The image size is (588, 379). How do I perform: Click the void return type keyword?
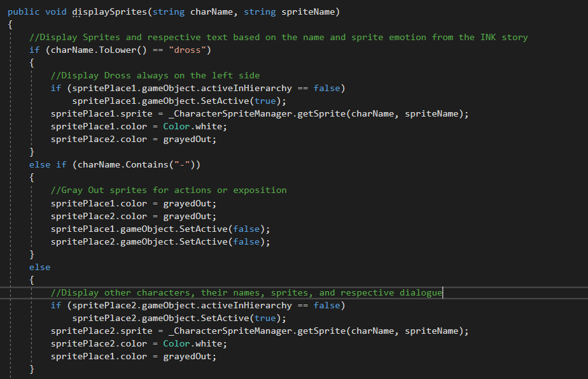pyautogui.click(x=56, y=11)
